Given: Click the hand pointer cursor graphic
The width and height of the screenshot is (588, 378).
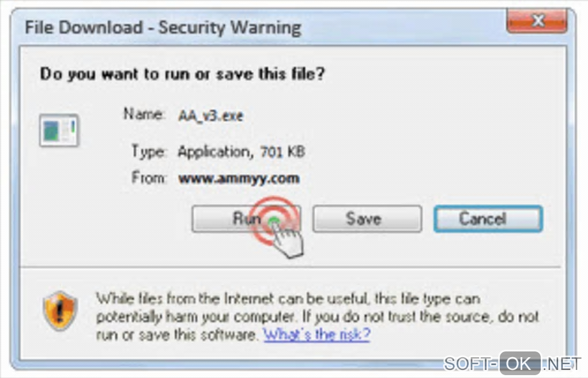Looking at the screenshot, I should tap(287, 240).
